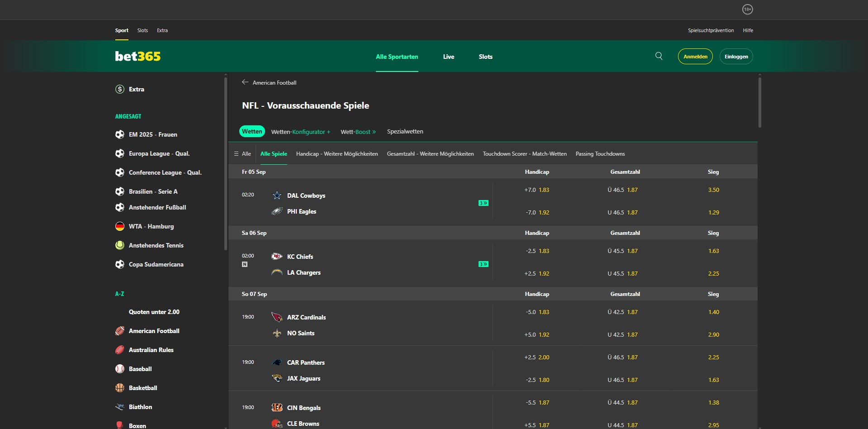Click the KC Chiefs team logo
The height and width of the screenshot is (429, 868).
277,257
